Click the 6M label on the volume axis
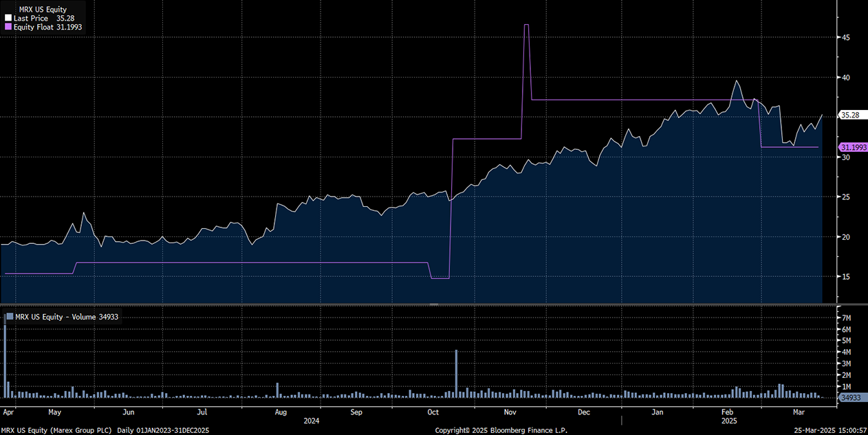The image size is (868, 435). click(847, 330)
